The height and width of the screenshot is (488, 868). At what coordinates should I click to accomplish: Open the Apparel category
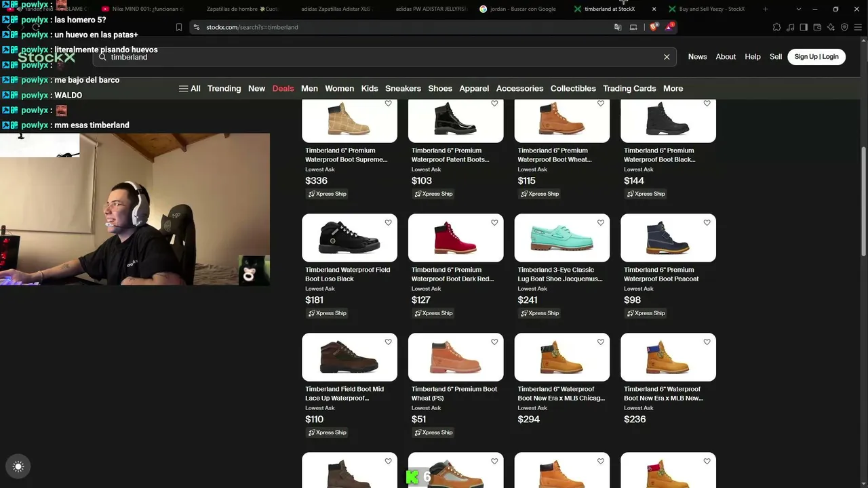(x=474, y=89)
